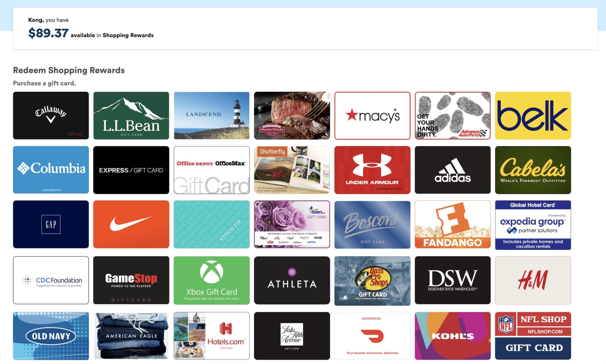Viewport: 606px width, 364px height.
Task: Open the NFL Shop gift card
Action: (x=533, y=336)
